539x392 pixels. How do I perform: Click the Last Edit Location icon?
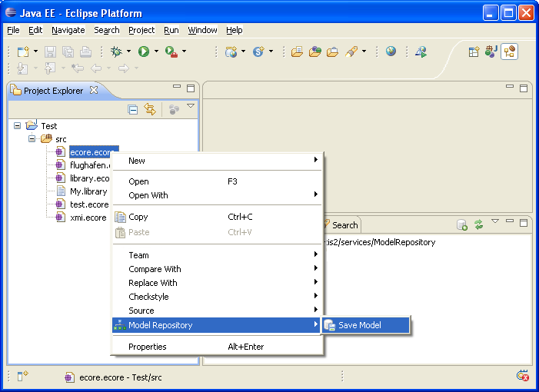pyautogui.click(x=78, y=68)
